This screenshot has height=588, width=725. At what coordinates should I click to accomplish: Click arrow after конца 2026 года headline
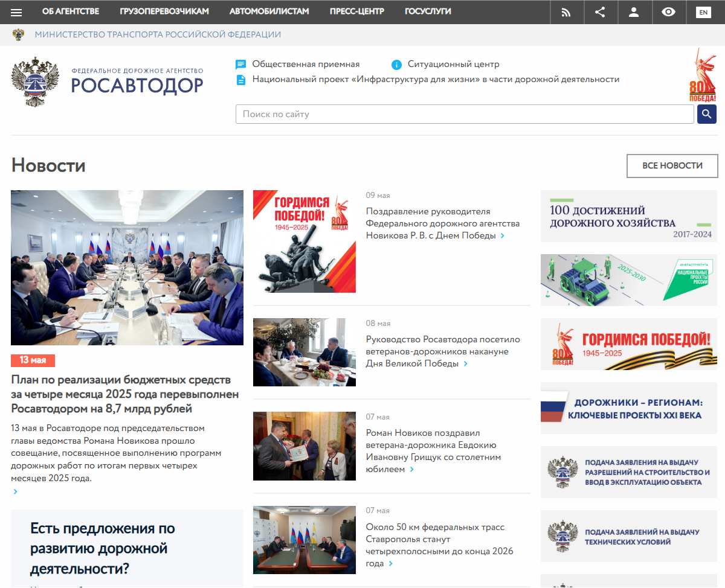pos(391,564)
